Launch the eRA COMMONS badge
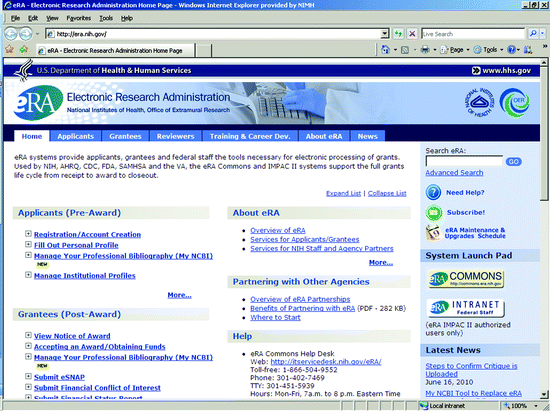Screen dimensions: 550x411 pos(466,279)
